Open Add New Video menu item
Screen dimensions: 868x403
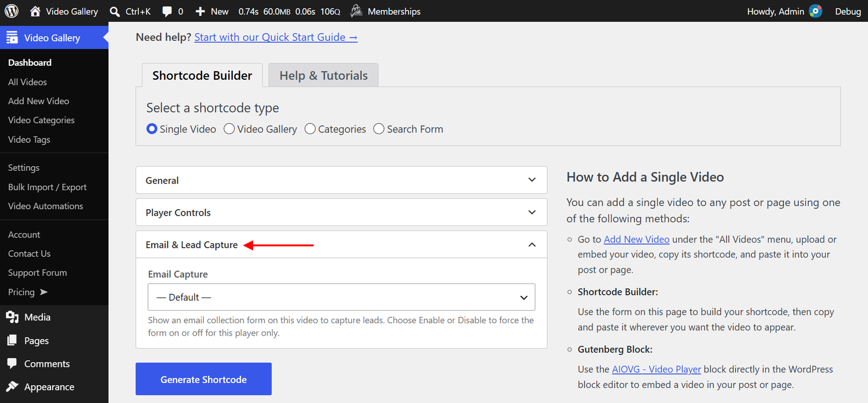click(39, 101)
